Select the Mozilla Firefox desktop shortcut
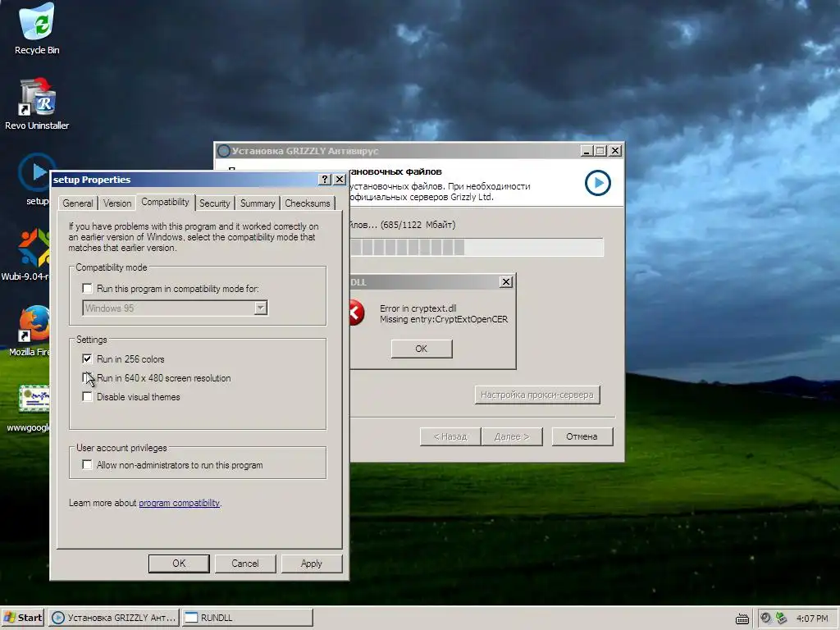 [30, 331]
